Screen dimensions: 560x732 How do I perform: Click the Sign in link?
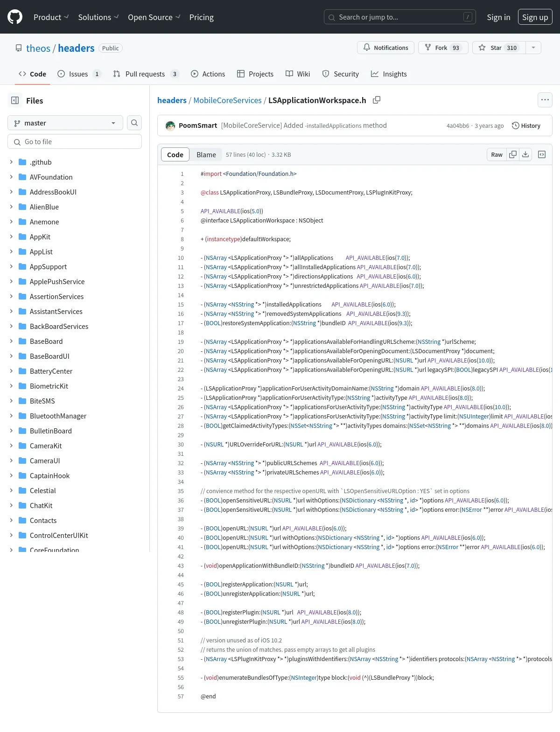[x=498, y=17]
